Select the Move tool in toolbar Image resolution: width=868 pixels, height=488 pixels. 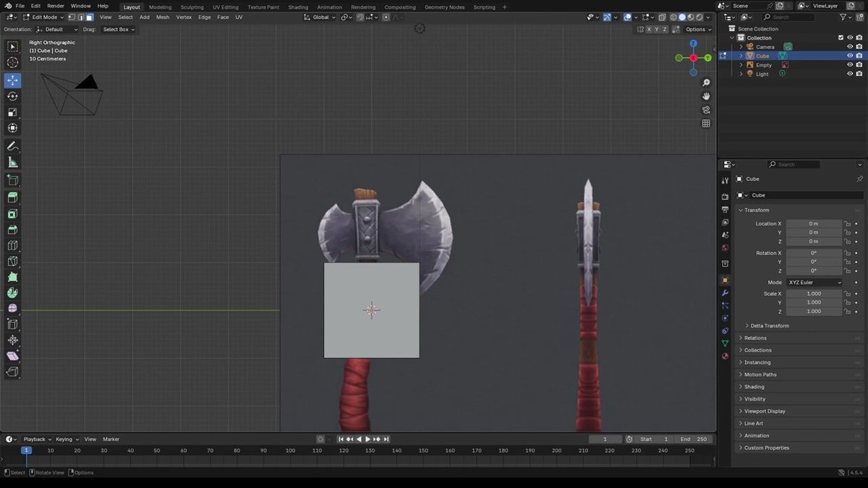tap(12, 80)
